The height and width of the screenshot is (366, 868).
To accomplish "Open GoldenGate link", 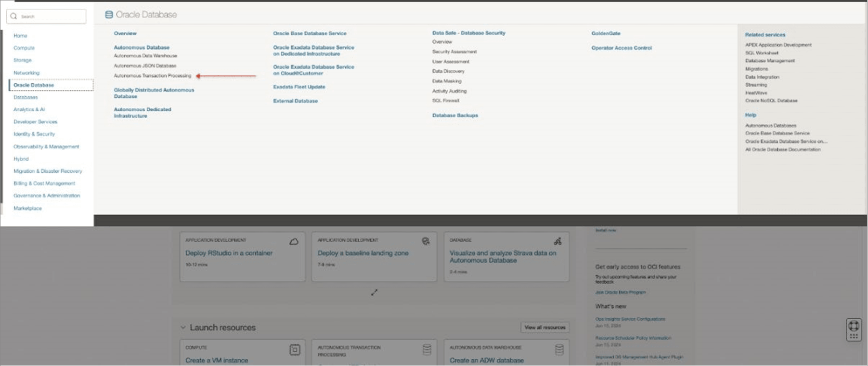I will click(x=606, y=33).
